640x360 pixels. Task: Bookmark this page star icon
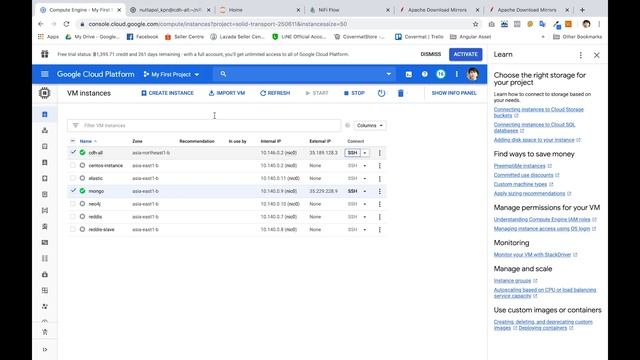[476, 24]
